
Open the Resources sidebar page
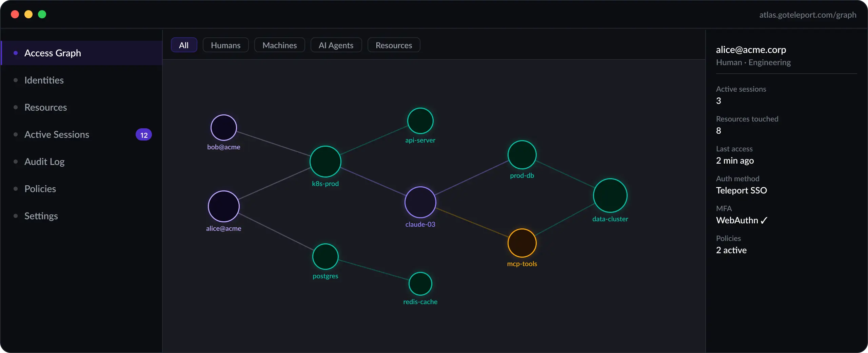click(x=81, y=107)
